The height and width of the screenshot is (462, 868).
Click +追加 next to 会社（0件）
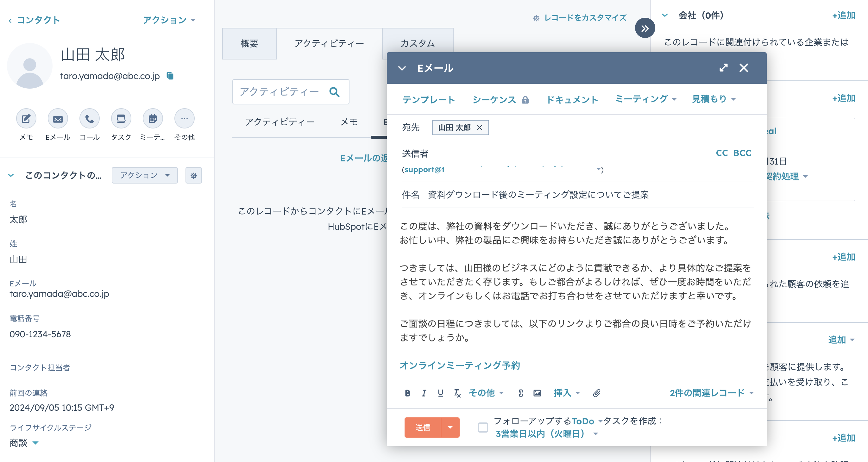[843, 15]
